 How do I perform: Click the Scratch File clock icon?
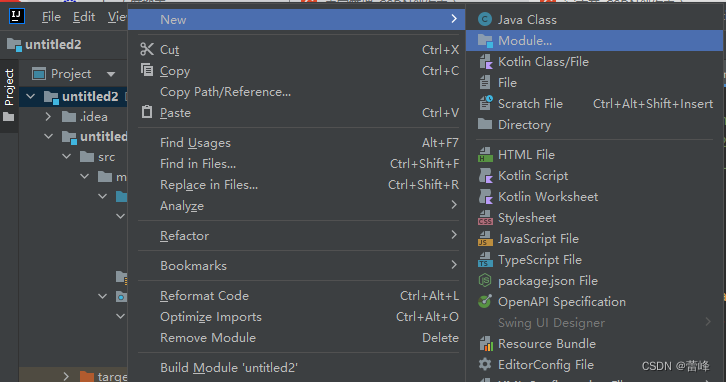[485, 103]
